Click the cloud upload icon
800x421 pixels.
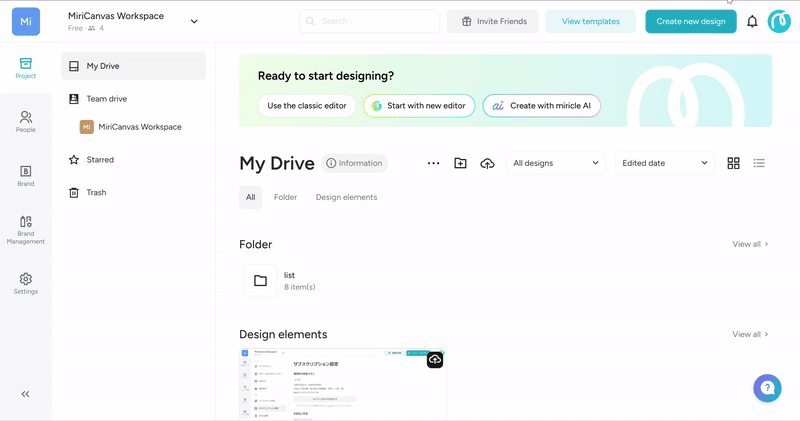tap(487, 163)
